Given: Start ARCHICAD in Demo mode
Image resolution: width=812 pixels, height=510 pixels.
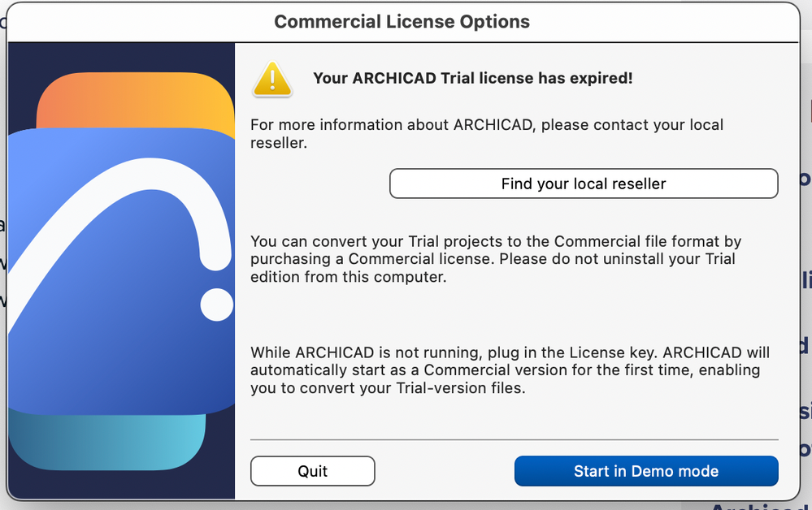Looking at the screenshot, I should (646, 471).
